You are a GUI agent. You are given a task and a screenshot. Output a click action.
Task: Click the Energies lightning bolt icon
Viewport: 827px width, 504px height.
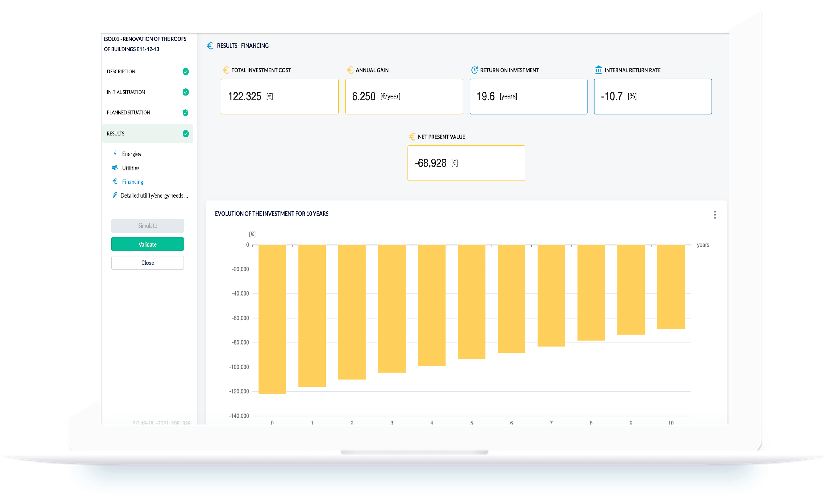point(115,154)
